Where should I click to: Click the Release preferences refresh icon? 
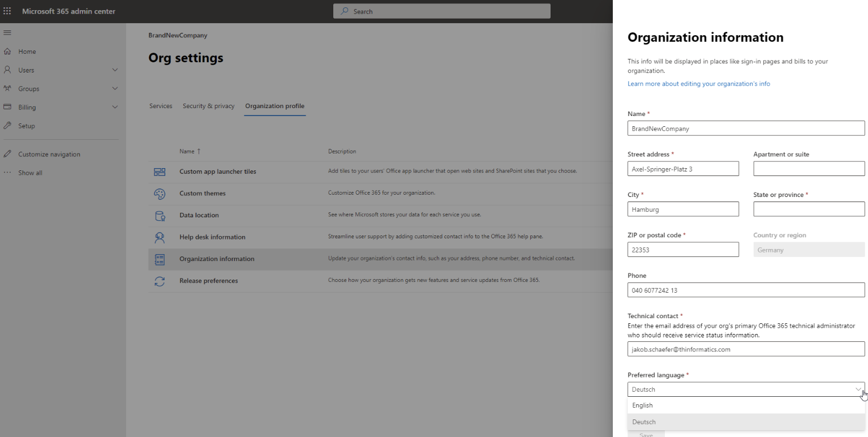click(x=160, y=281)
